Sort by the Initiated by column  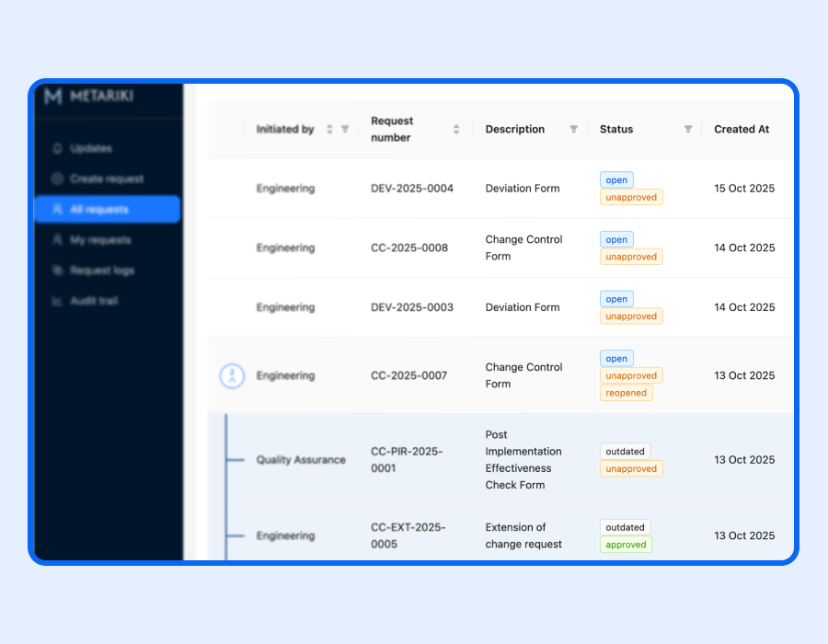tap(329, 130)
